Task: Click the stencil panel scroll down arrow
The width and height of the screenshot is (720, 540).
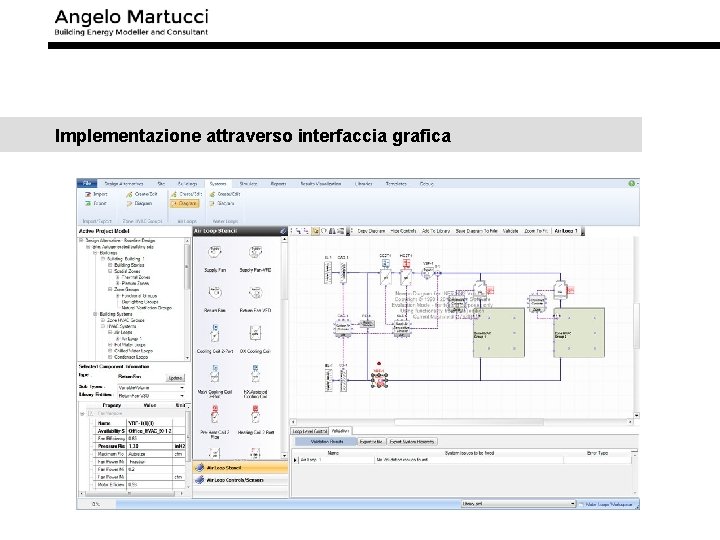Action: [x=284, y=455]
